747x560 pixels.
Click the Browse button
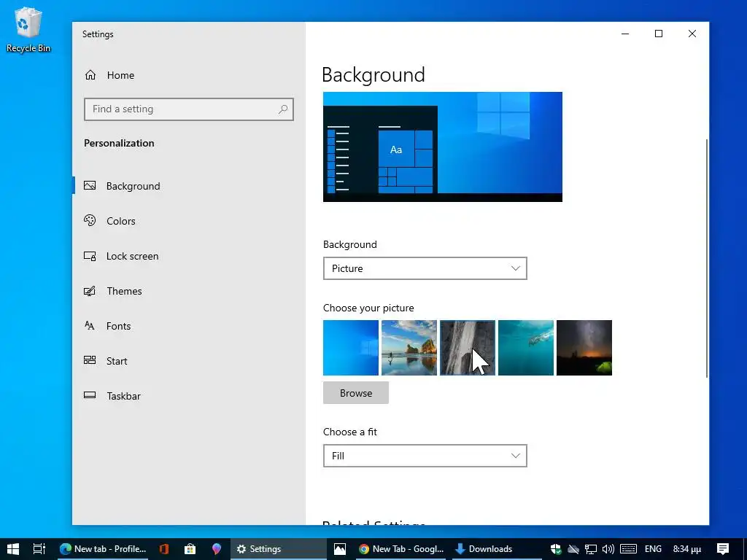356,393
